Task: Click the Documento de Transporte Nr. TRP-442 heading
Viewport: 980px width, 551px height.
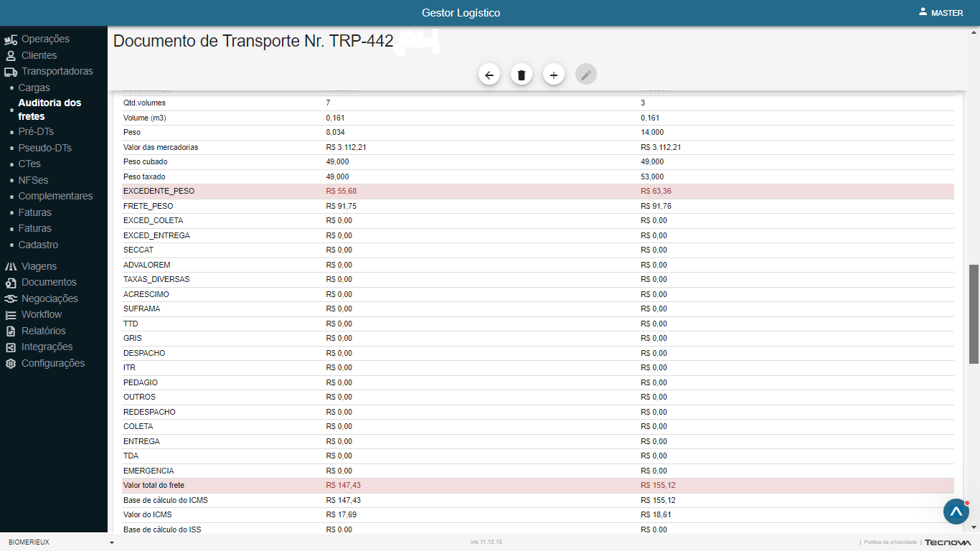Action: 253,41
